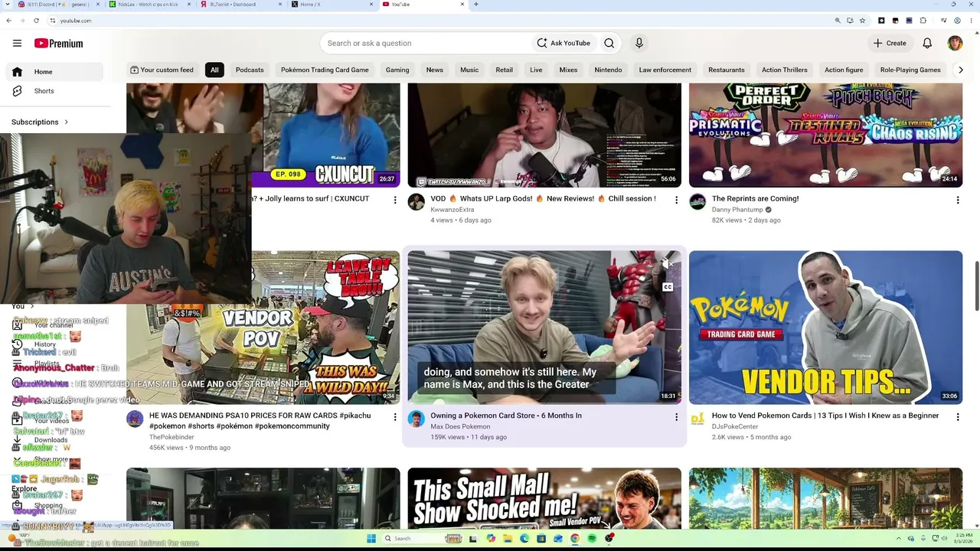Show hidden icons in the system tray
The width and height of the screenshot is (980, 551).
(900, 539)
